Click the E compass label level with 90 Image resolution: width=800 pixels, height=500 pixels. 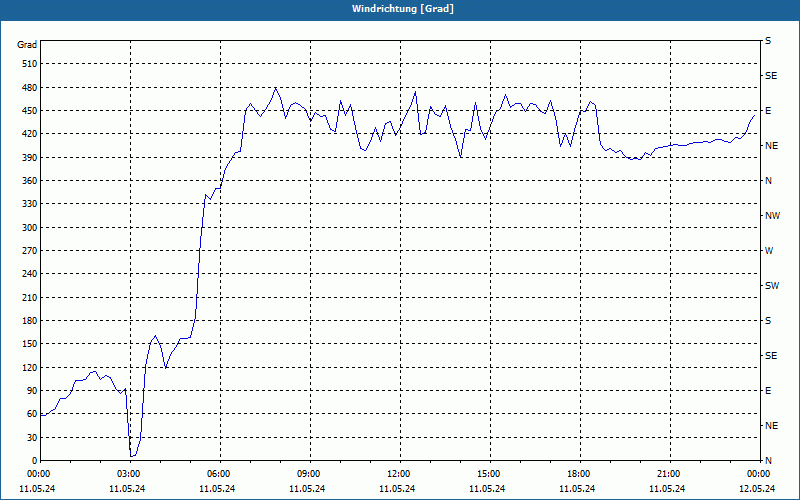768,391
